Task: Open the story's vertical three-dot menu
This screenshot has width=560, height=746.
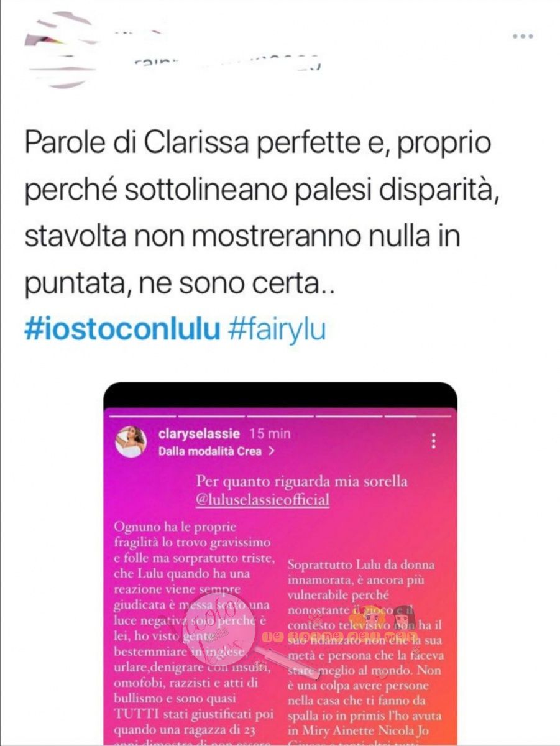Action: pyautogui.click(x=433, y=441)
